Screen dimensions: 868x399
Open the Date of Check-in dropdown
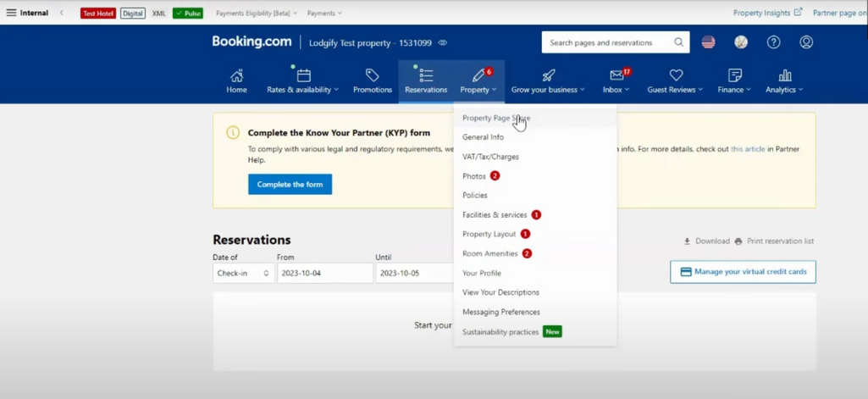pos(244,273)
